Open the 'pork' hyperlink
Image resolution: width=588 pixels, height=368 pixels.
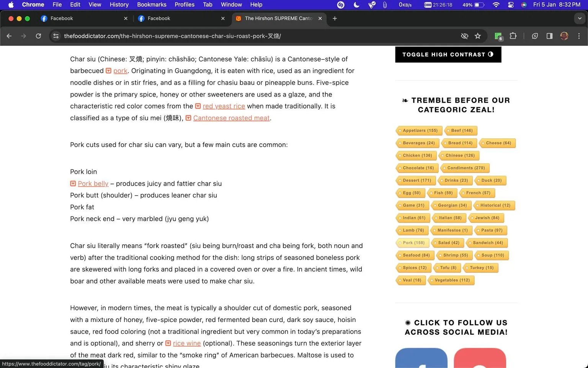[120, 71]
